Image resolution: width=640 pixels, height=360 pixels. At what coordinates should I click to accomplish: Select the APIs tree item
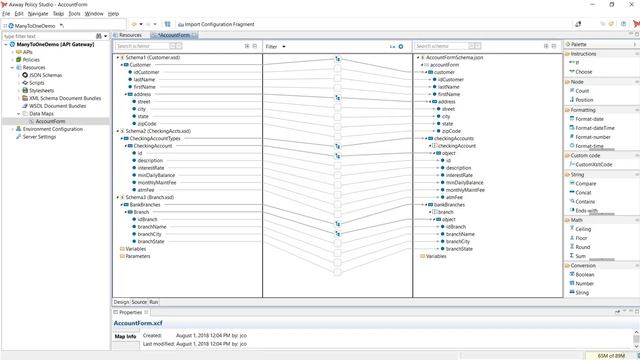click(x=27, y=52)
